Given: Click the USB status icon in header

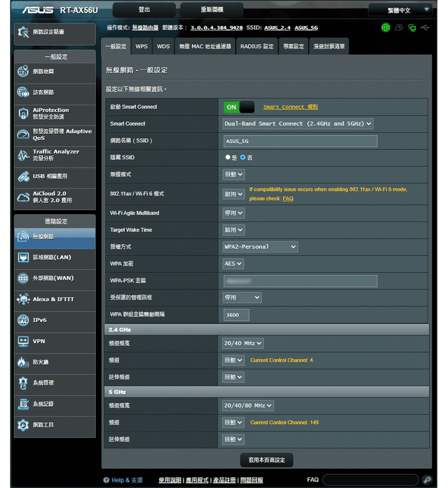Looking at the screenshot, I should (425, 27).
